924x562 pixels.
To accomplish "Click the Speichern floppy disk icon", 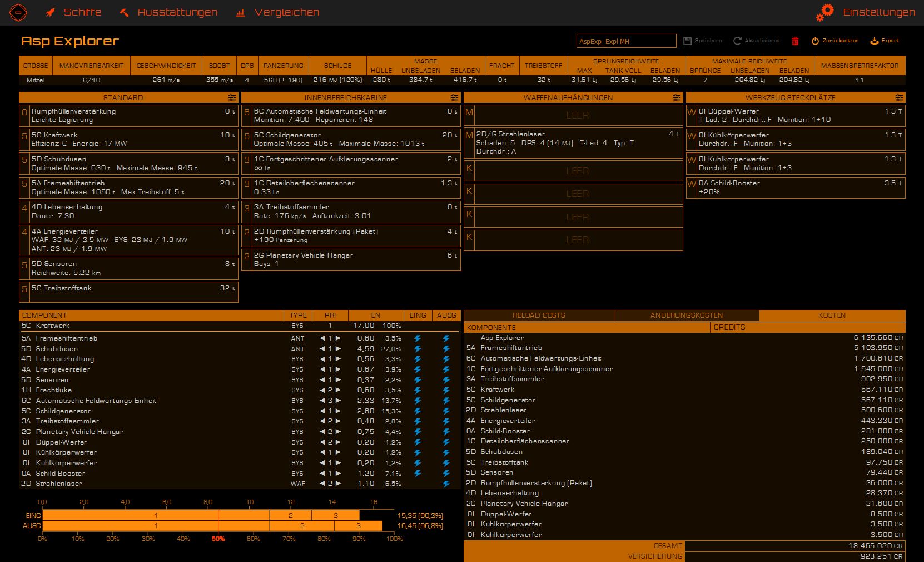I will [x=687, y=41].
